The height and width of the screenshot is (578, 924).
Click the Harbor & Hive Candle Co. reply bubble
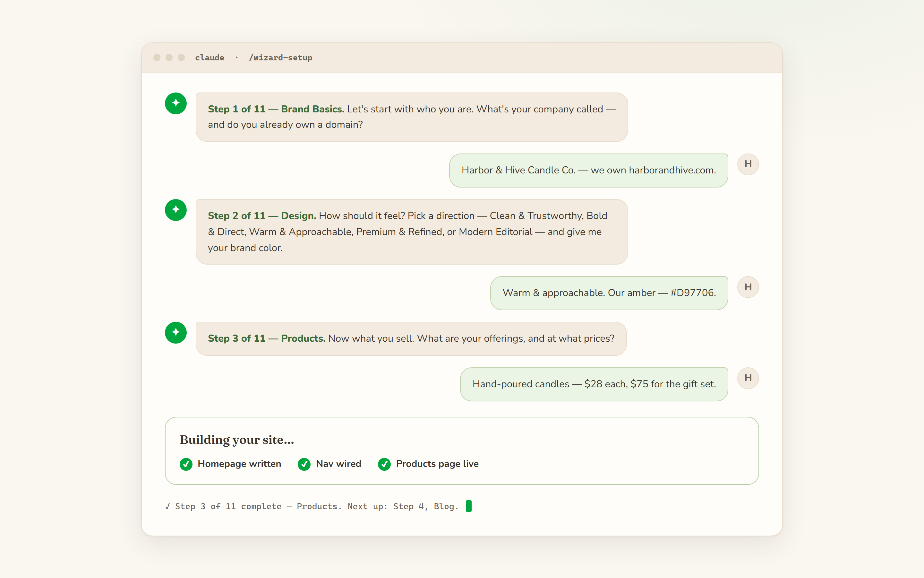click(588, 171)
